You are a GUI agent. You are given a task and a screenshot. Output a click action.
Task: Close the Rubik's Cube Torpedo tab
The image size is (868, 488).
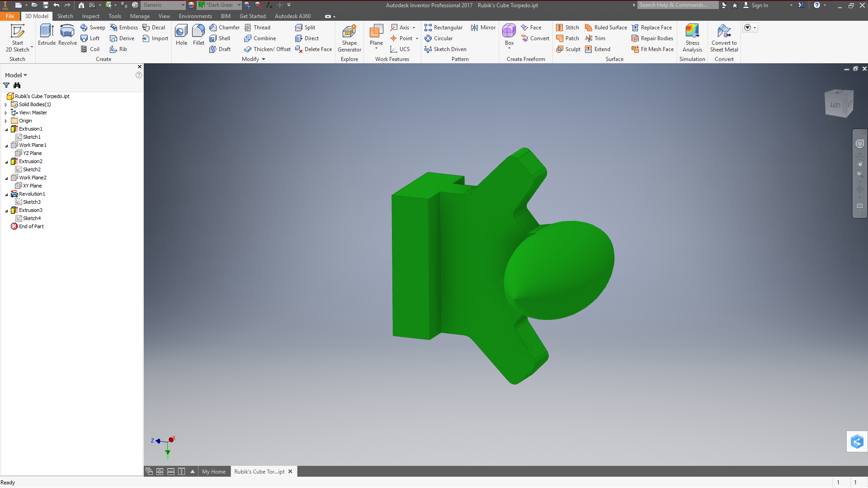tap(290, 471)
